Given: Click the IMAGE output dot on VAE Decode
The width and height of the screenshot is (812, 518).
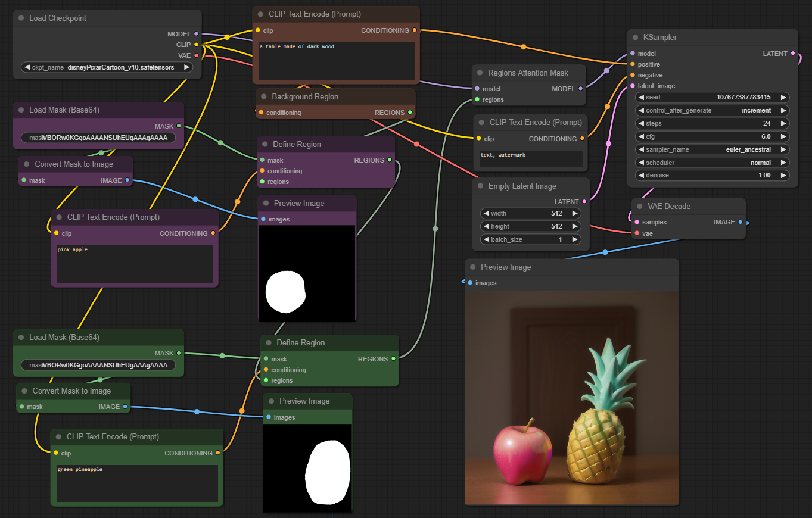Looking at the screenshot, I should [x=741, y=222].
